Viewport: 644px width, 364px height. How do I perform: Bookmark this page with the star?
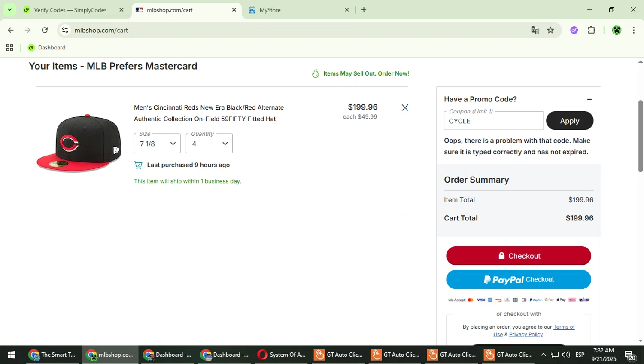click(550, 30)
